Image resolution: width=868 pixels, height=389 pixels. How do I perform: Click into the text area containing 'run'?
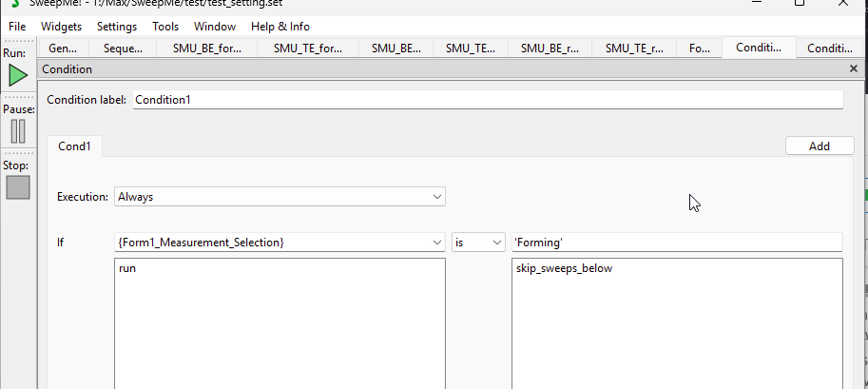tap(280, 323)
